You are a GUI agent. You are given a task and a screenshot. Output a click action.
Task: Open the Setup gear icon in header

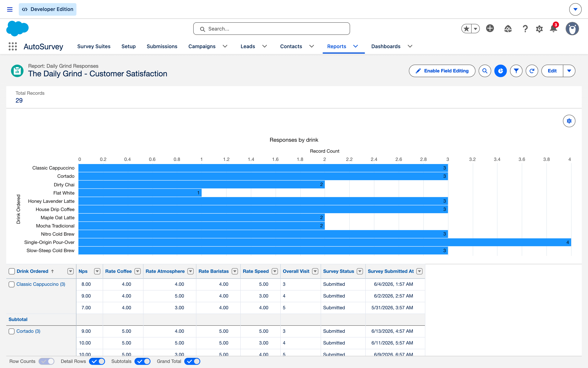point(539,29)
